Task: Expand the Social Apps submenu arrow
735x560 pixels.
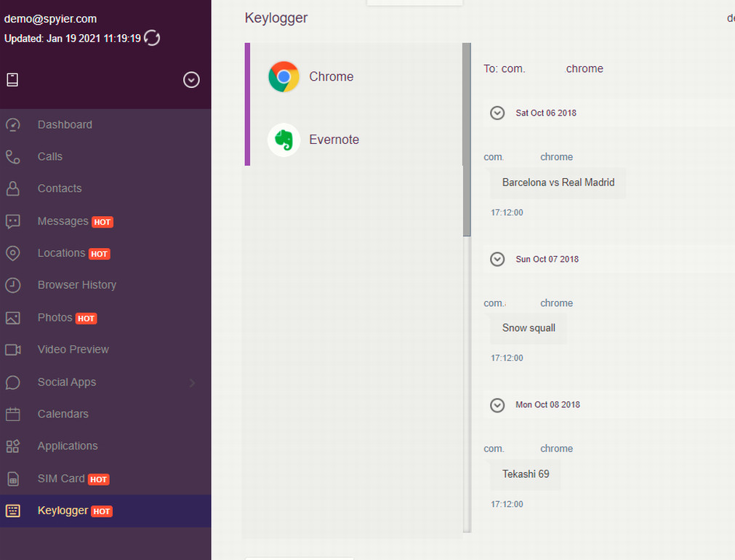Action: (x=192, y=383)
